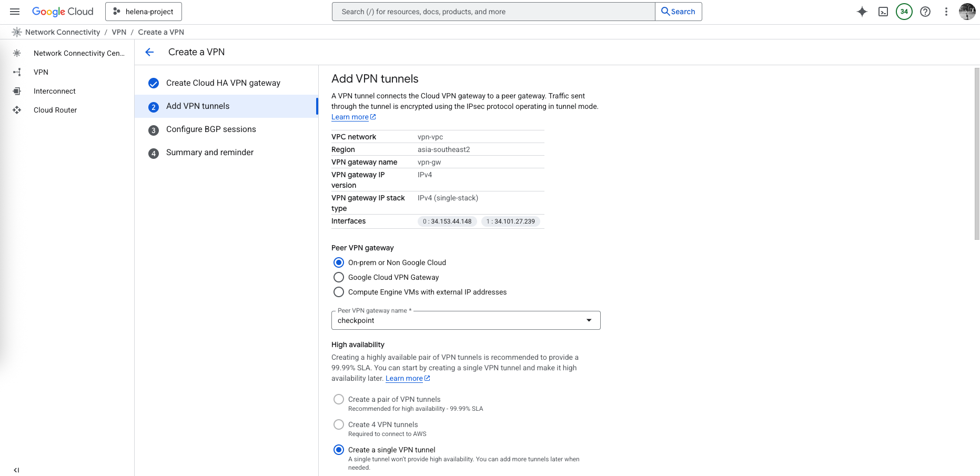The width and height of the screenshot is (980, 476).
Task: Go to Interconnect in the sidebar
Action: tap(55, 91)
